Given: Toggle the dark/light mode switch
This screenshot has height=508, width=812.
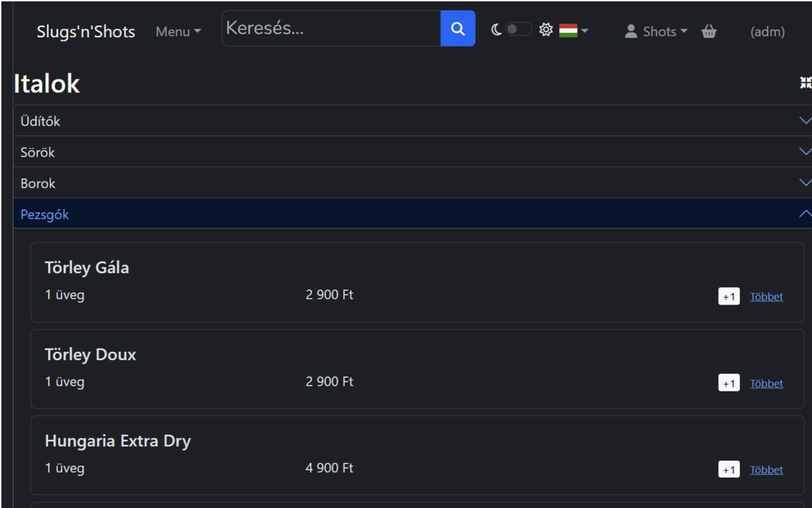Looking at the screenshot, I should click(518, 29).
